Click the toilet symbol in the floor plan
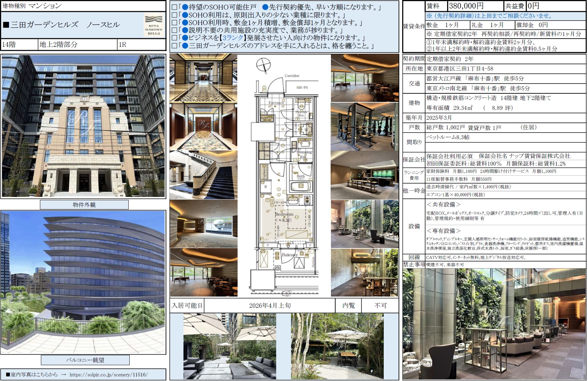The image size is (588, 381). click(301, 106)
